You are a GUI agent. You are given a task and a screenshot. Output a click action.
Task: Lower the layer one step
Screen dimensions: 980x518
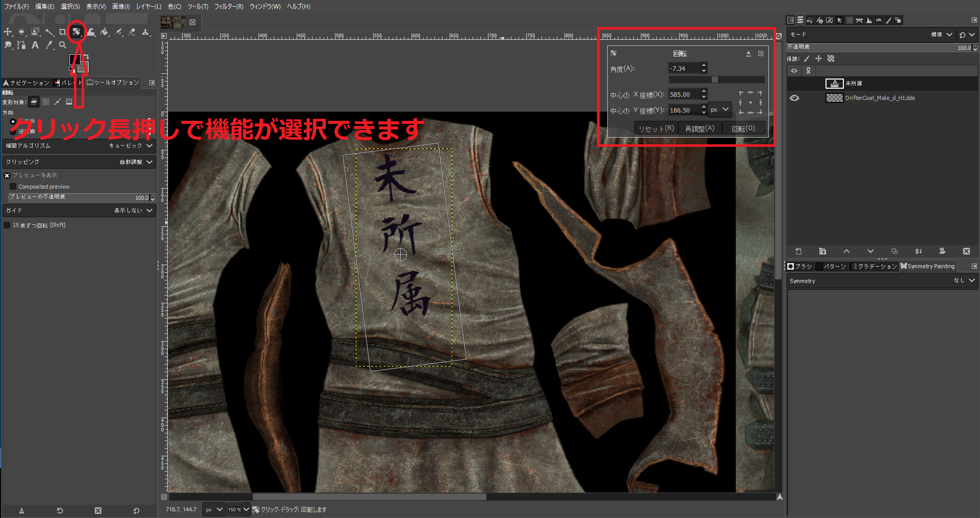(x=870, y=251)
